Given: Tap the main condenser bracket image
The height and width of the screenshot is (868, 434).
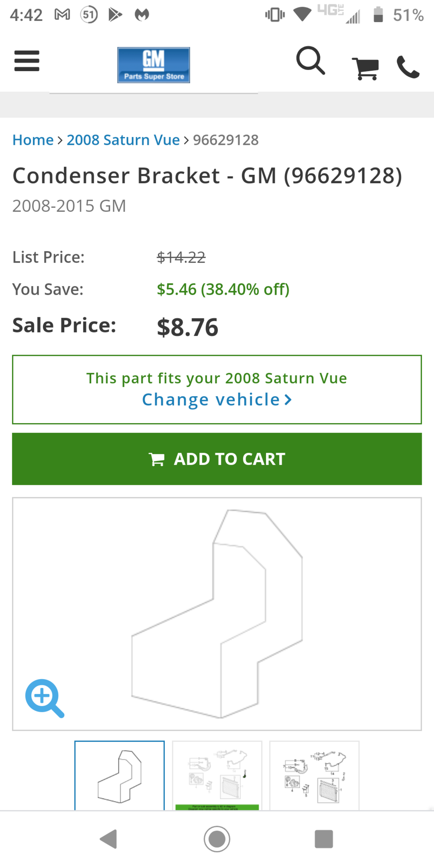Looking at the screenshot, I should 217,614.
